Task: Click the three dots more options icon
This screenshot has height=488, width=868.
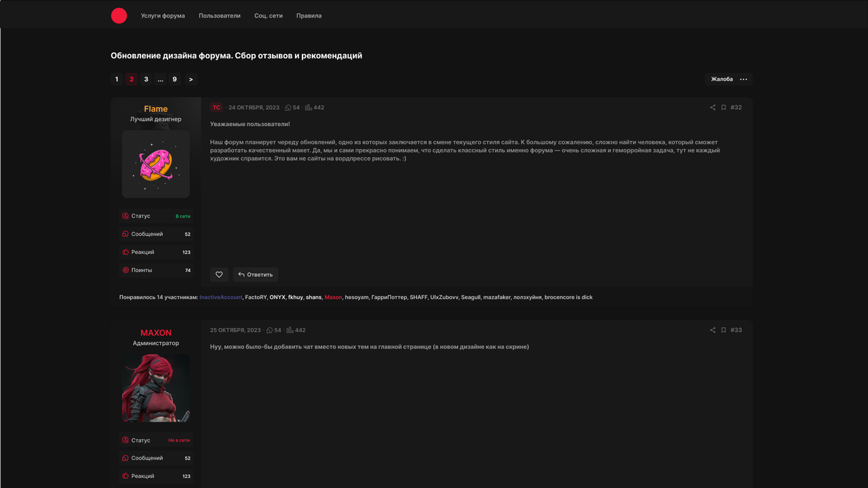Action: click(x=743, y=79)
